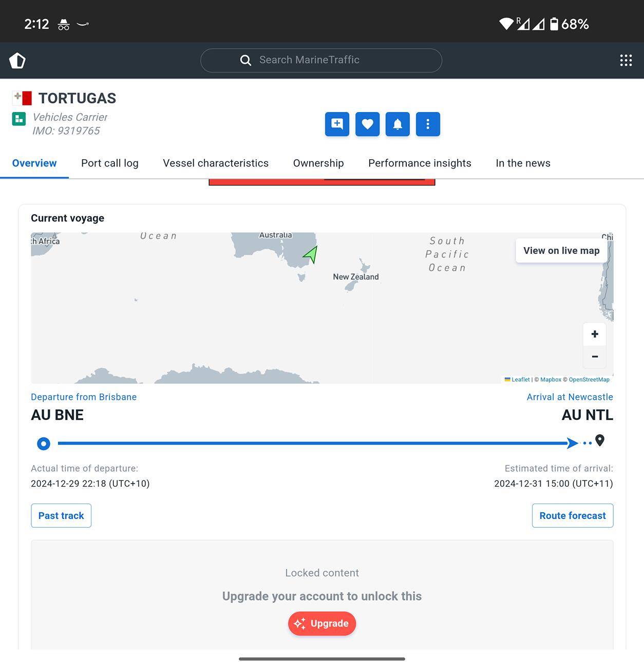Go to the Ownership tab
644x668 pixels.
pos(318,163)
